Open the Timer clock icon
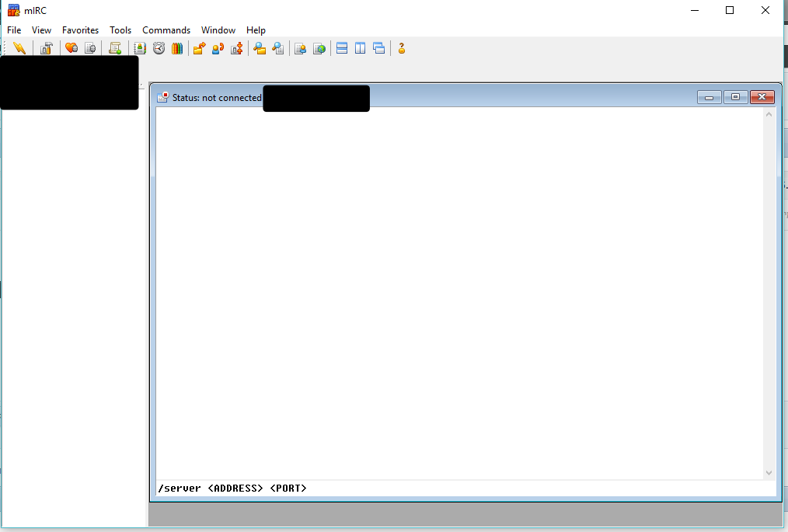This screenshot has width=788, height=532. click(159, 48)
